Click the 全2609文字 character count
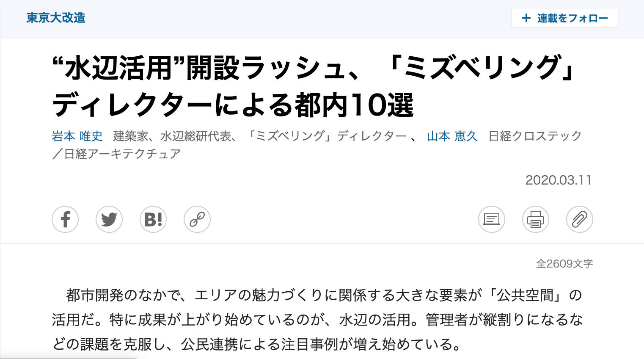Image resolution: width=644 pixels, height=359 pixels. click(x=564, y=264)
